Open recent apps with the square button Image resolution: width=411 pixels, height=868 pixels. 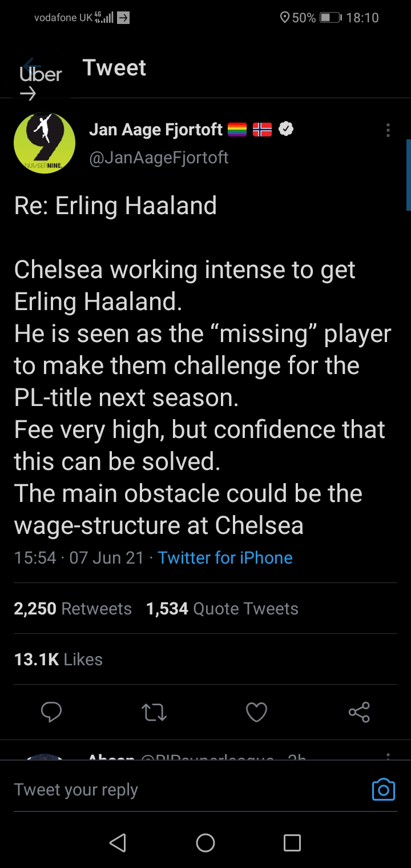[x=292, y=843]
